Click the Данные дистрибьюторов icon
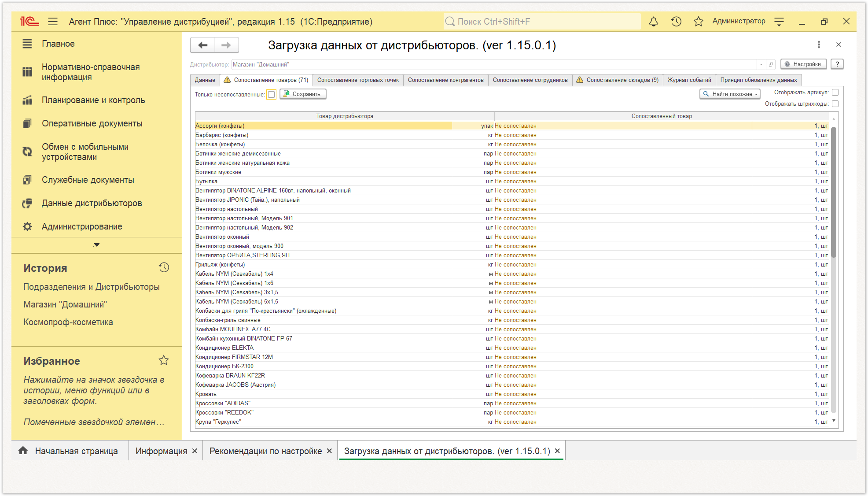This screenshot has height=496, width=868. point(27,203)
